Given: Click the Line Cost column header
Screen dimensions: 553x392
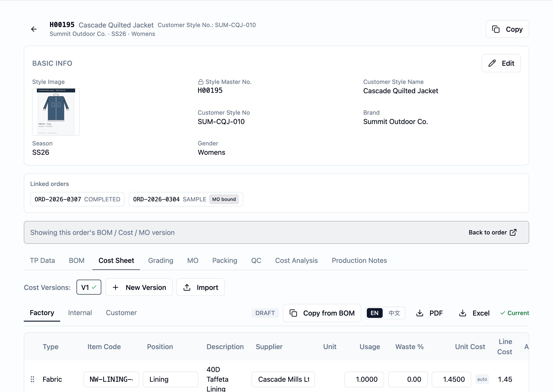Looking at the screenshot, I should coord(505,347).
